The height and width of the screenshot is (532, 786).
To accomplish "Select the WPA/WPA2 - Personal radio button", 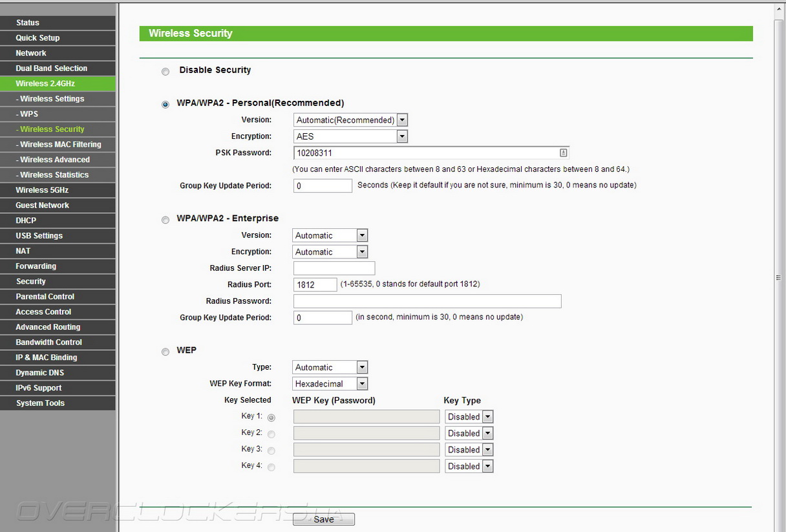I will pos(165,104).
